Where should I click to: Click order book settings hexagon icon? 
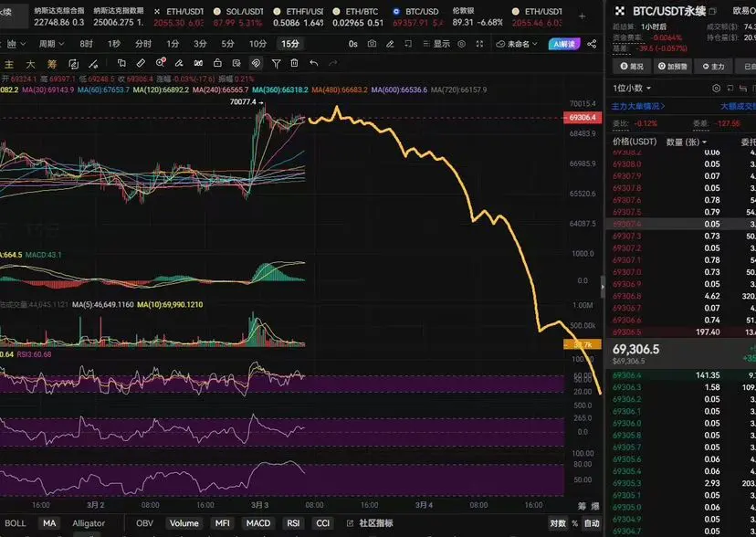pyautogui.click(x=716, y=89)
